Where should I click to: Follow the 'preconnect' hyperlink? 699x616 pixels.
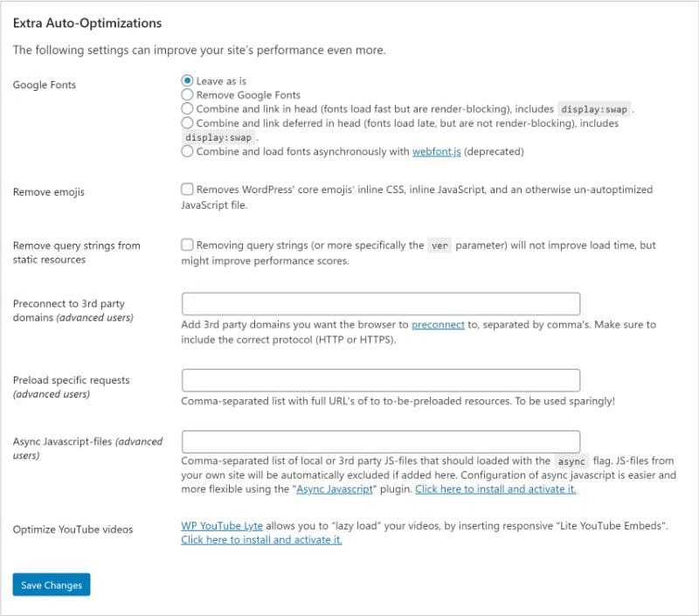[x=438, y=325]
